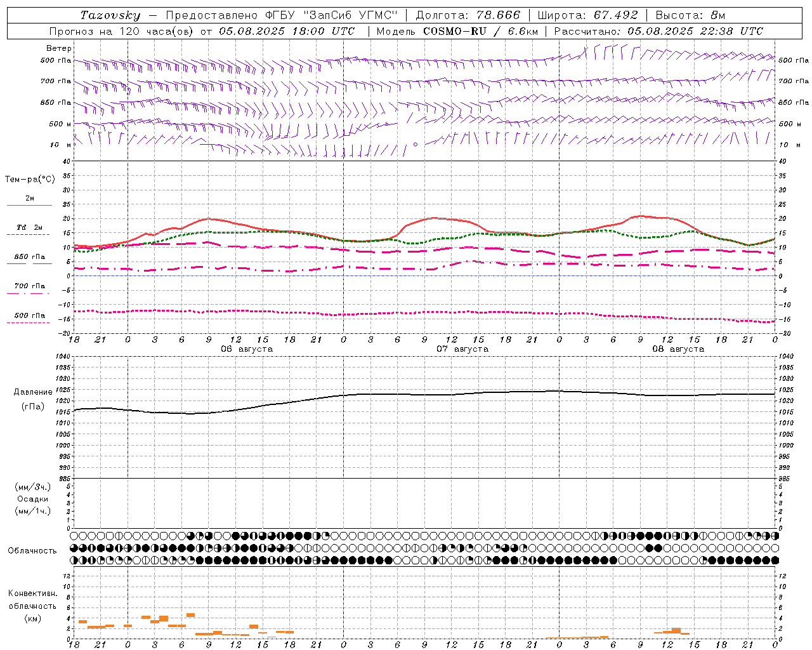The width and height of the screenshot is (812, 650).
Task: Click the "10 м" wind level label on right
Action: 789,145
